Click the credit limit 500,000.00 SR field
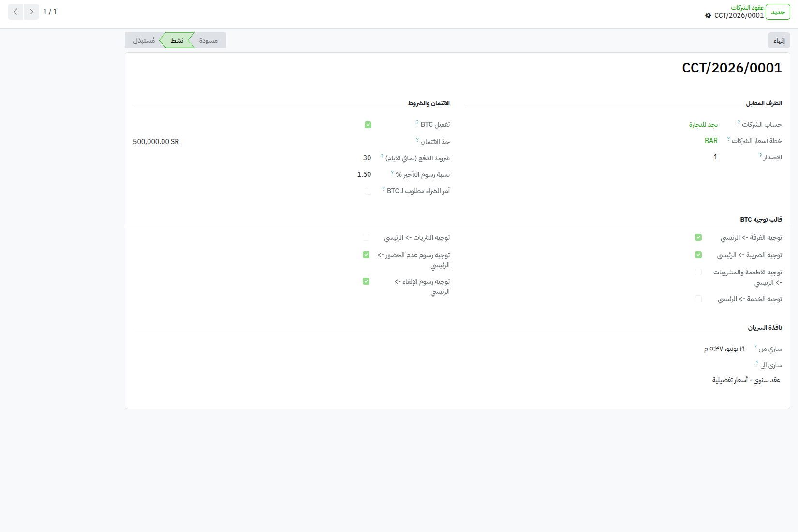798x532 pixels. (156, 142)
